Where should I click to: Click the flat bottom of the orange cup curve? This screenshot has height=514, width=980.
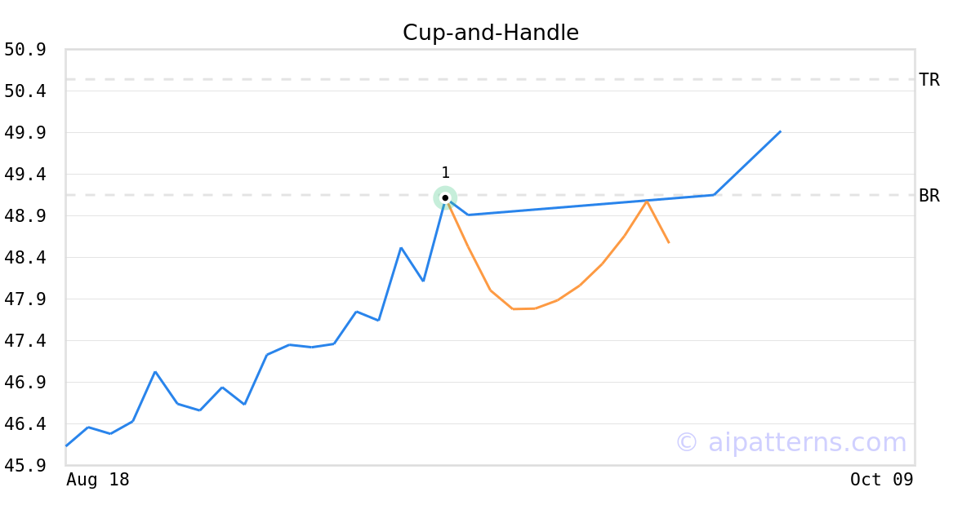(523, 308)
